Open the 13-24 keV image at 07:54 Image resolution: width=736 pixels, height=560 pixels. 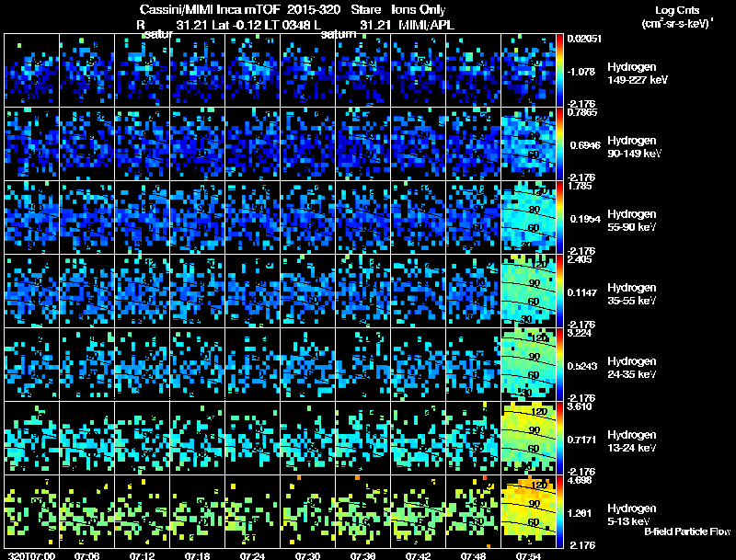528,439
